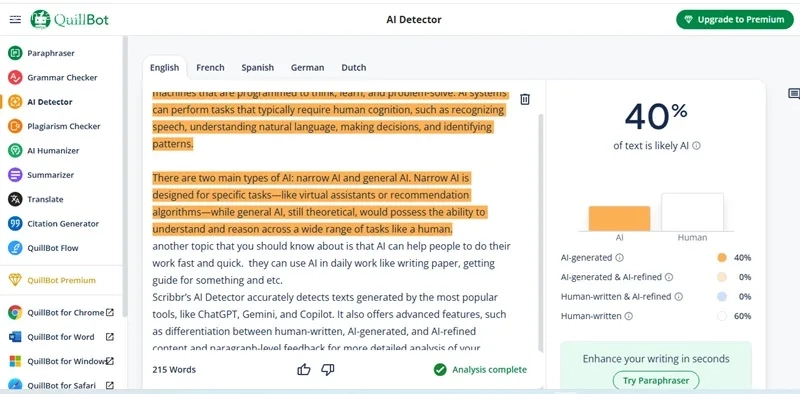800x394 pixels.
Task: Open the Paraphraser tool
Action: pos(51,53)
